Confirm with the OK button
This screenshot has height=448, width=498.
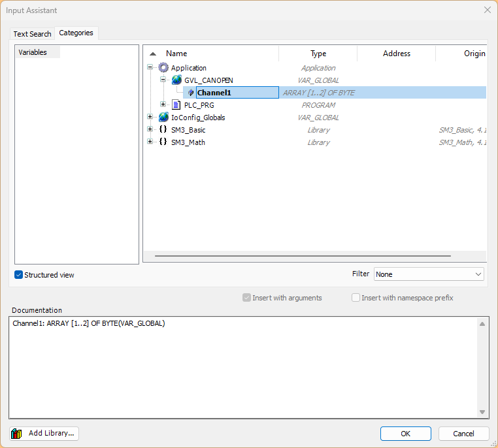(x=406, y=434)
